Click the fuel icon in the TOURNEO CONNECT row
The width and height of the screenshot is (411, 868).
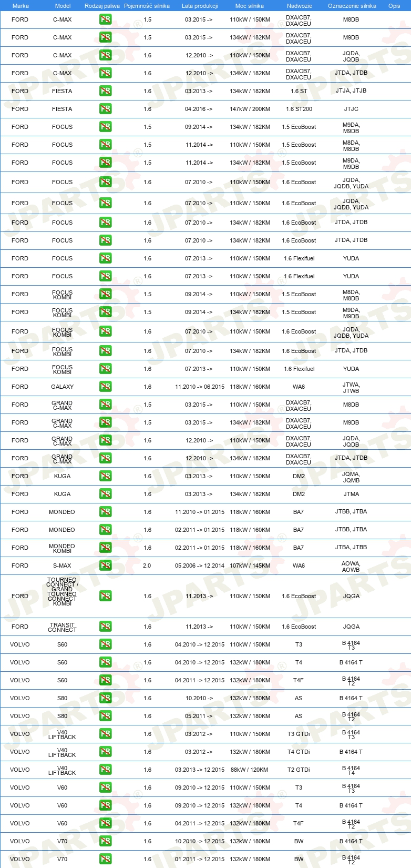click(x=106, y=596)
